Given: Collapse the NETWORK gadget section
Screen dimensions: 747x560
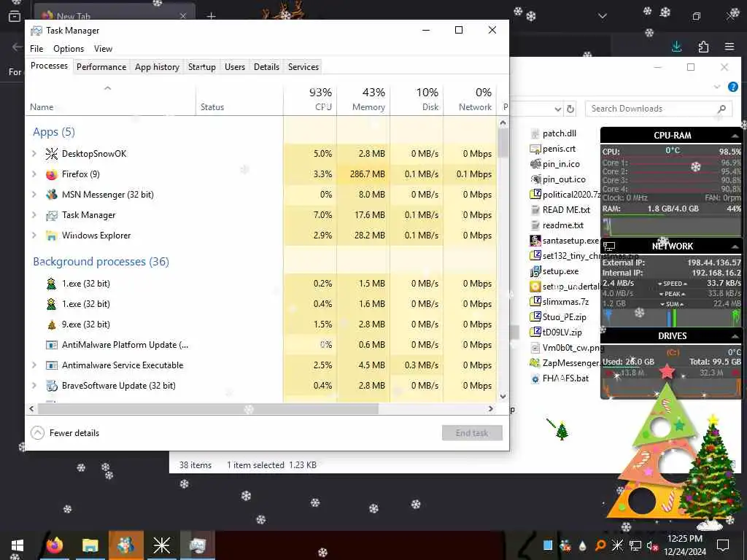Looking at the screenshot, I should pyautogui.click(x=735, y=246).
